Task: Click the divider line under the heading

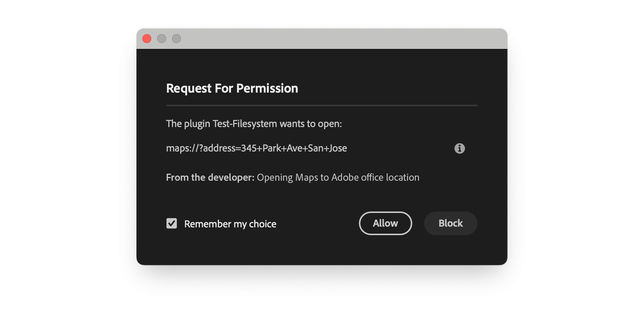Action: point(321,105)
